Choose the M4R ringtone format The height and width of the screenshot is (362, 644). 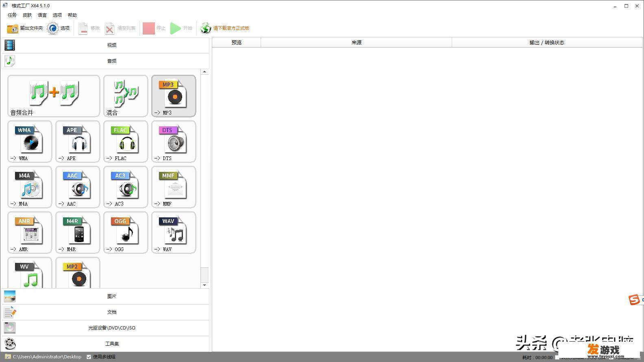click(x=78, y=232)
